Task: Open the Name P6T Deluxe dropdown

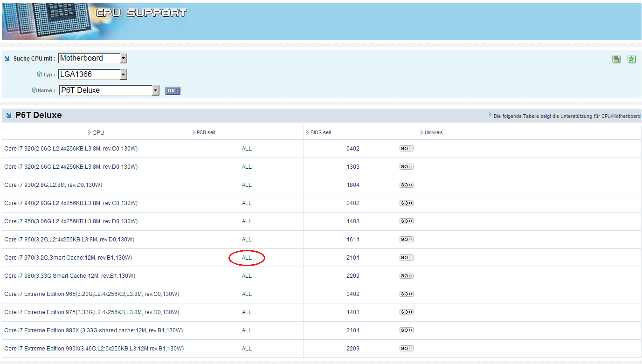Action: [x=109, y=90]
